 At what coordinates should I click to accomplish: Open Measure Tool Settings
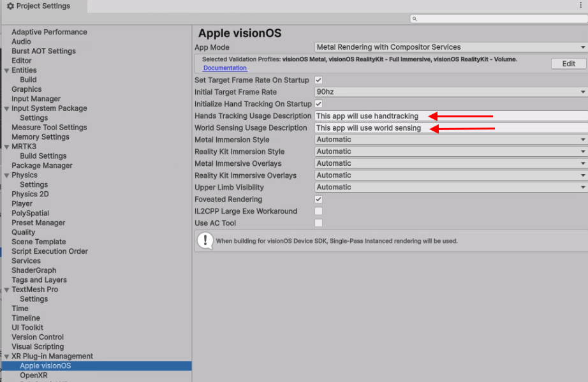pos(49,128)
